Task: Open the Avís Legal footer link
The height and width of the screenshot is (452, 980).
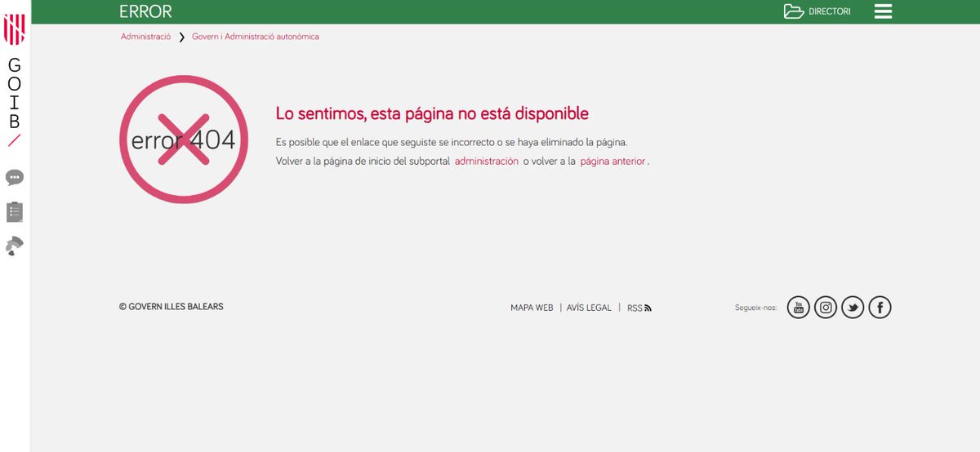Action: 589,308
